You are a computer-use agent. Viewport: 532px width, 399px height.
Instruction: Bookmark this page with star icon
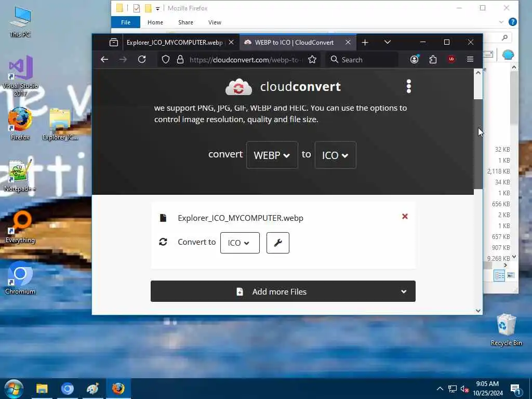pos(312,60)
